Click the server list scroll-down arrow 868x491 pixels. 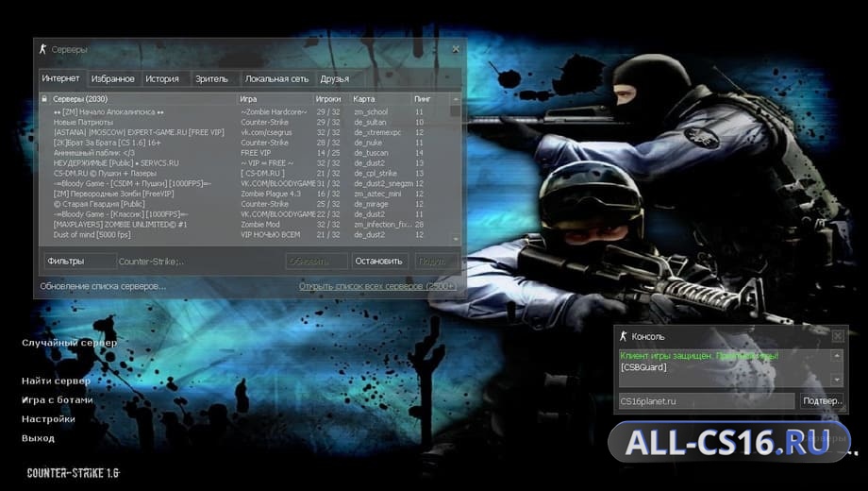pyautogui.click(x=456, y=240)
